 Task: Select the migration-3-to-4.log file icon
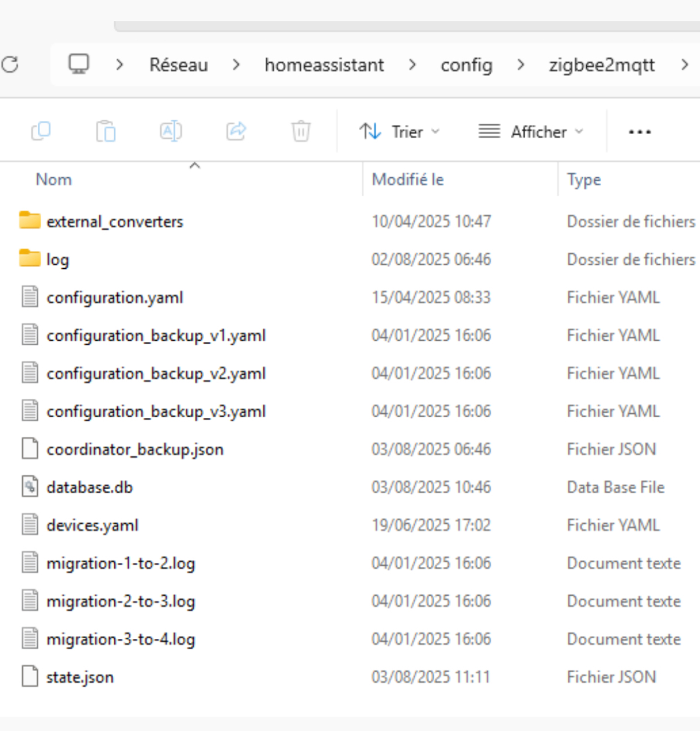30,638
